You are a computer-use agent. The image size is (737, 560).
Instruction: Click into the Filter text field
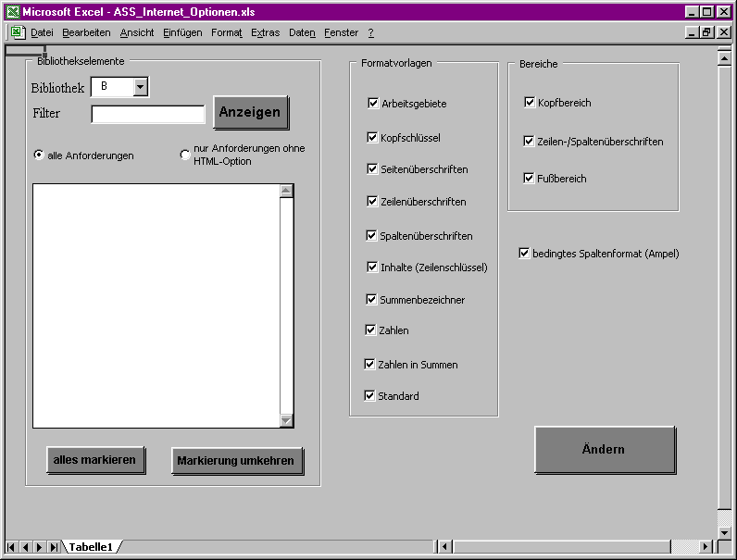pyautogui.click(x=148, y=114)
